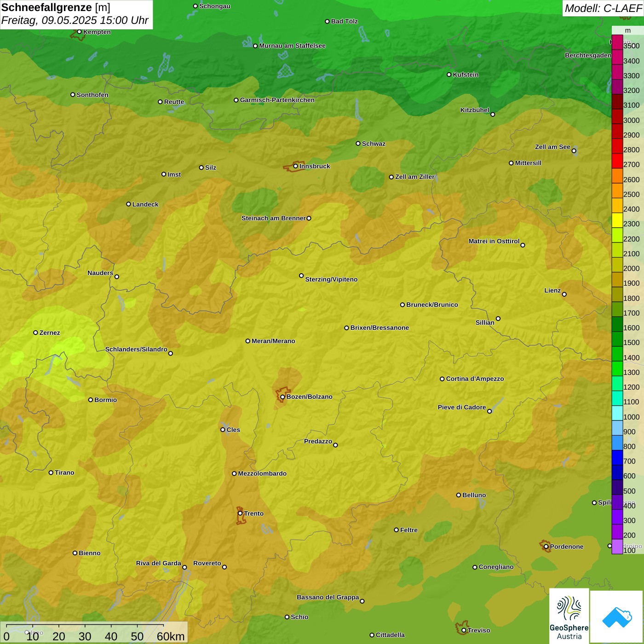The image size is (644, 644).
Task: Click the 1500 m green legend swatch
Action: click(617, 339)
